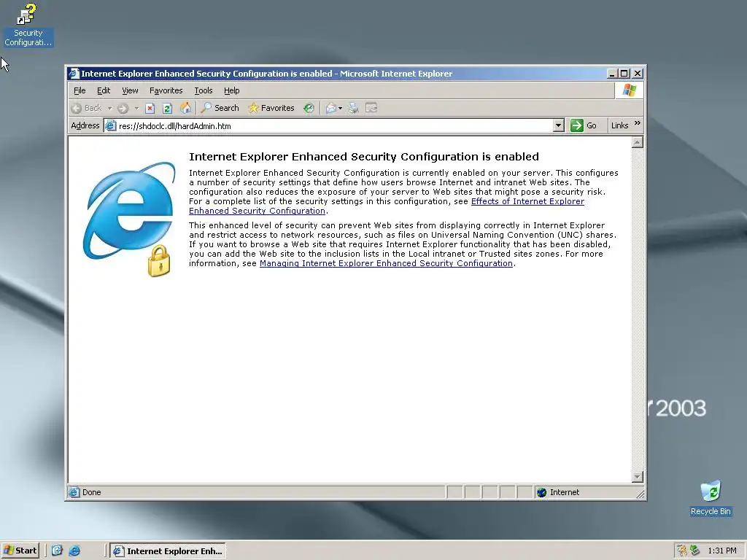Click the Refresh page icon
The width and height of the screenshot is (747, 560).
click(x=167, y=108)
